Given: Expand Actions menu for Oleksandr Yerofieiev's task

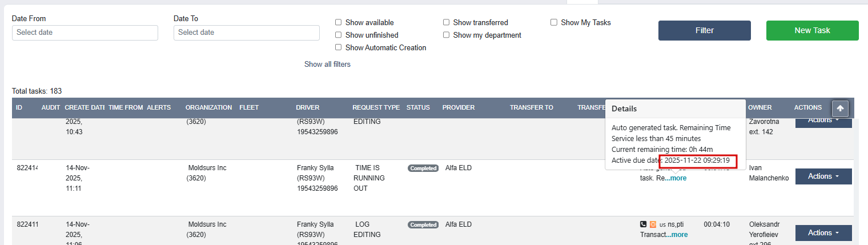Looking at the screenshot, I should tap(823, 233).
